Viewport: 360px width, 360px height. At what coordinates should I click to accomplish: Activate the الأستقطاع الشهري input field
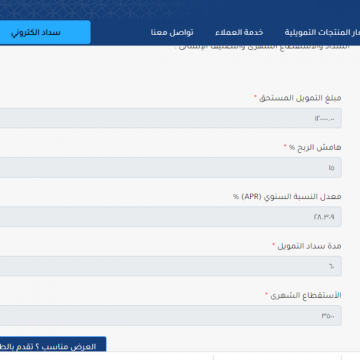(171, 315)
